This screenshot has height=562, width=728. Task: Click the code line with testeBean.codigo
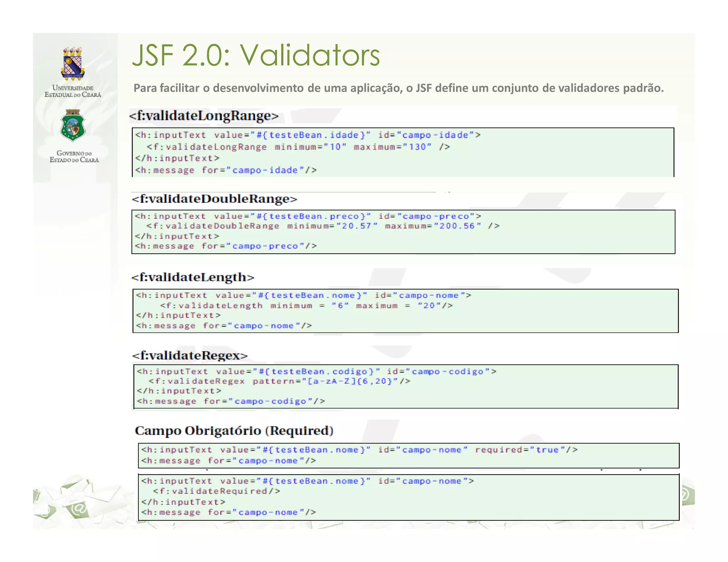coord(317,371)
